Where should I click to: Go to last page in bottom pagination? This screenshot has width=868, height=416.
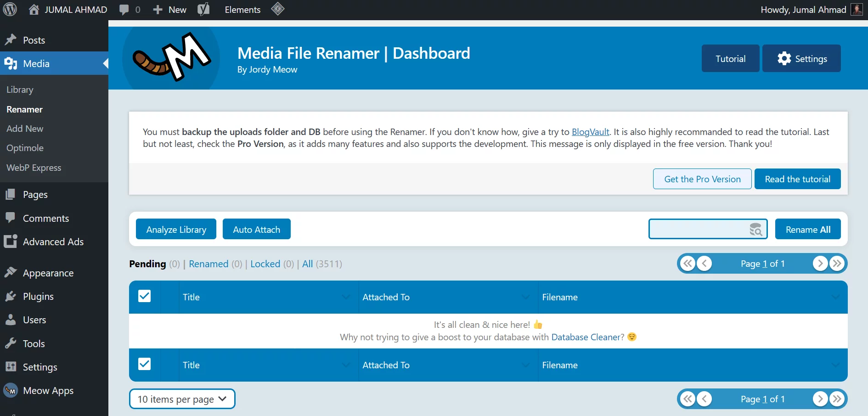(837, 399)
